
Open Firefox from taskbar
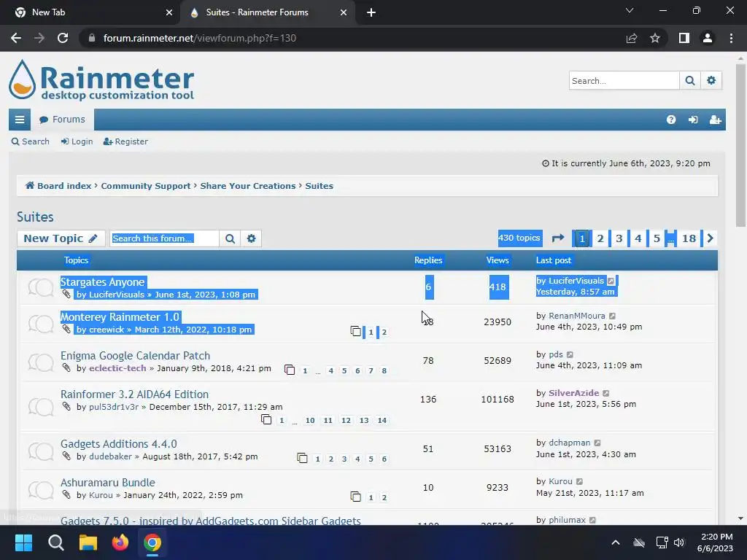click(x=120, y=542)
